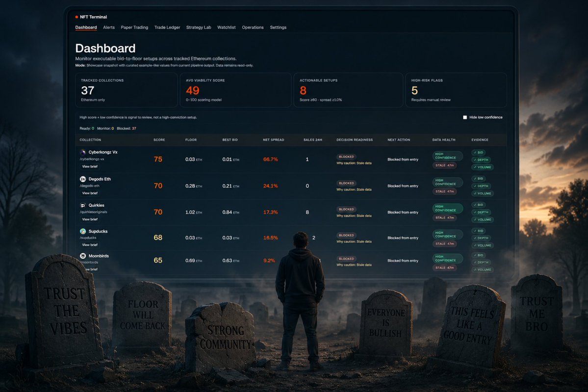Click the Stale 47m badge for Degods Eth
This screenshot has height=392, width=588.
click(x=444, y=192)
